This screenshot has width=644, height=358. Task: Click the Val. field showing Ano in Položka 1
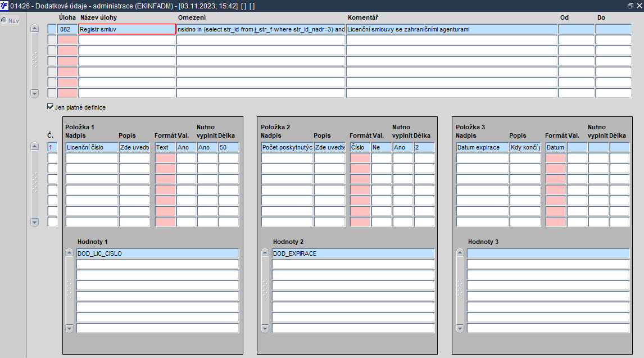[x=186, y=147]
